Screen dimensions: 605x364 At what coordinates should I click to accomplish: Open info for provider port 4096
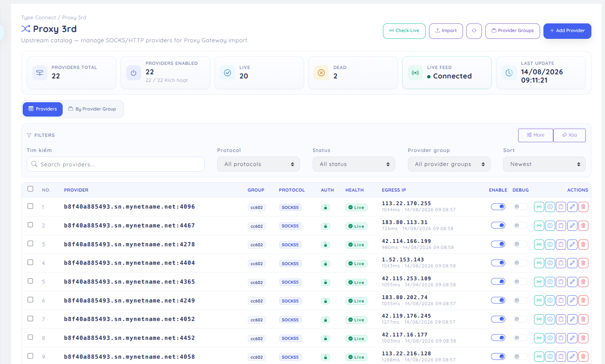[550, 207]
